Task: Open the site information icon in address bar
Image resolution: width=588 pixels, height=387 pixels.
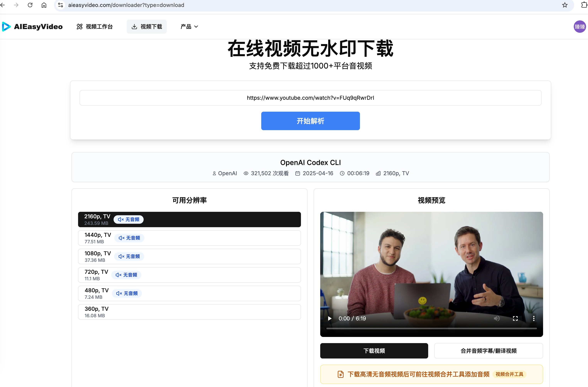Action: pos(61,5)
